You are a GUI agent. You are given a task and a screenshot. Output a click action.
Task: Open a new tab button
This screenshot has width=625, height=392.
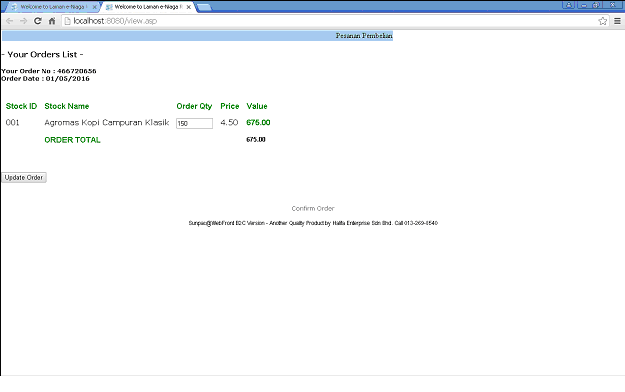coord(204,7)
